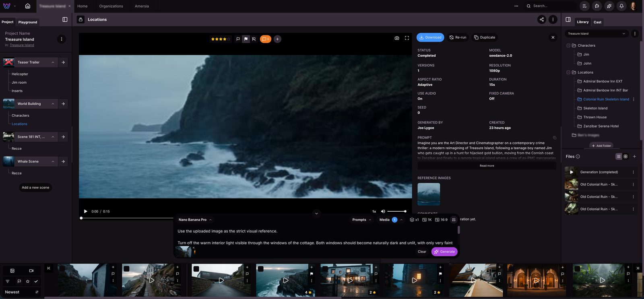Select checkbox on first filmstrip thumbnail
Image resolution: width=644 pixels, height=299 pixels.
pyautogui.click(x=62, y=268)
